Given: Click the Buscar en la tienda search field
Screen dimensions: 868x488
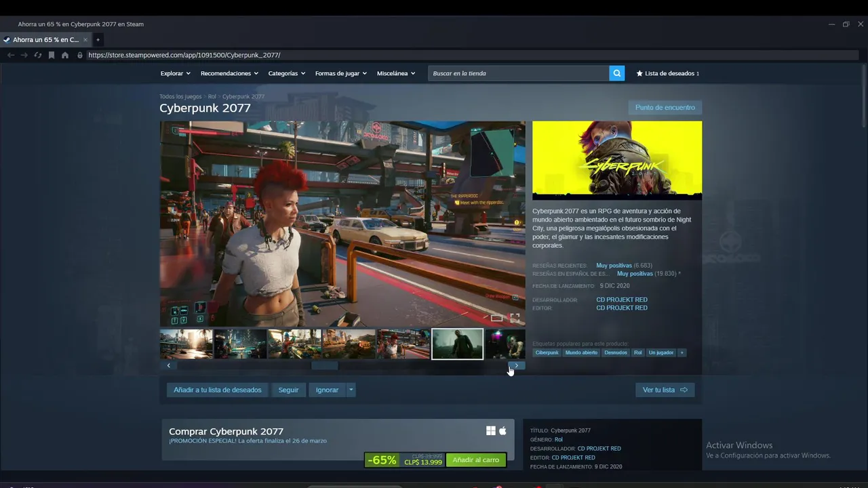Looking at the screenshot, I should (x=518, y=73).
